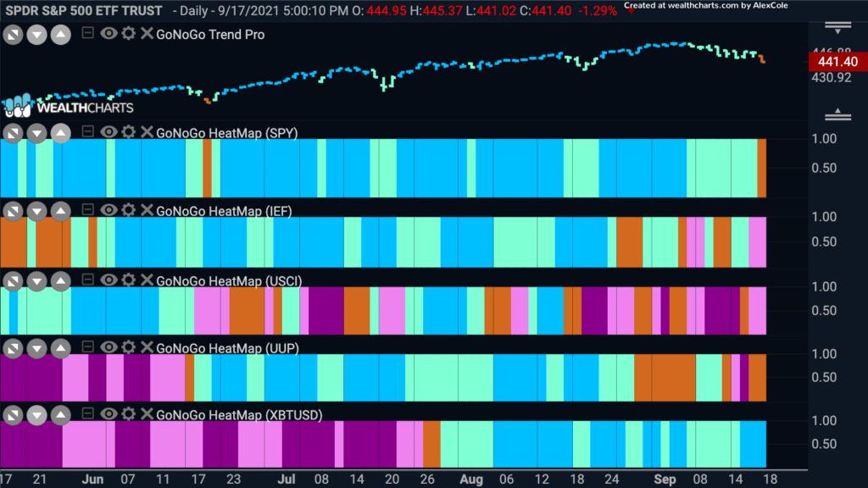Viewport: 868px width, 488px height.
Task: Maximize the GoNoGo HeatMap (IEF) panel
Action: 13,211
